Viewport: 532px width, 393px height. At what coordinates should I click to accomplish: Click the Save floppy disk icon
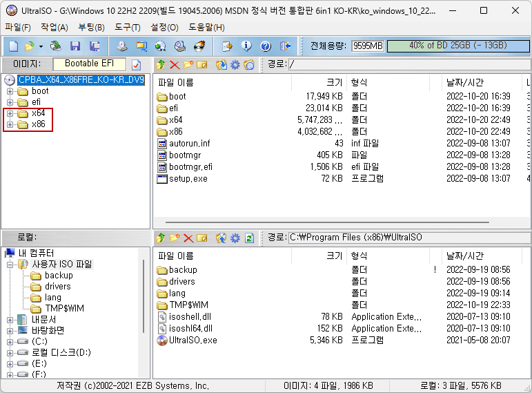click(x=75, y=46)
